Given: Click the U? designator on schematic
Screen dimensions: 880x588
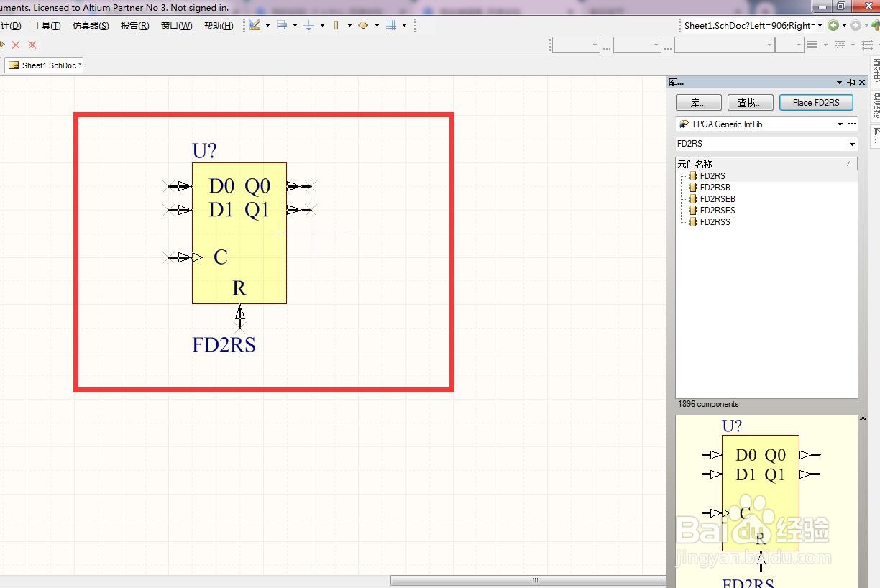Looking at the screenshot, I should tap(204, 151).
